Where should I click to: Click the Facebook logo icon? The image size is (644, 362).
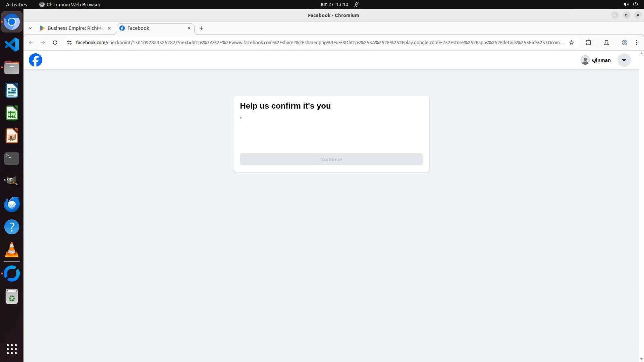[36, 60]
